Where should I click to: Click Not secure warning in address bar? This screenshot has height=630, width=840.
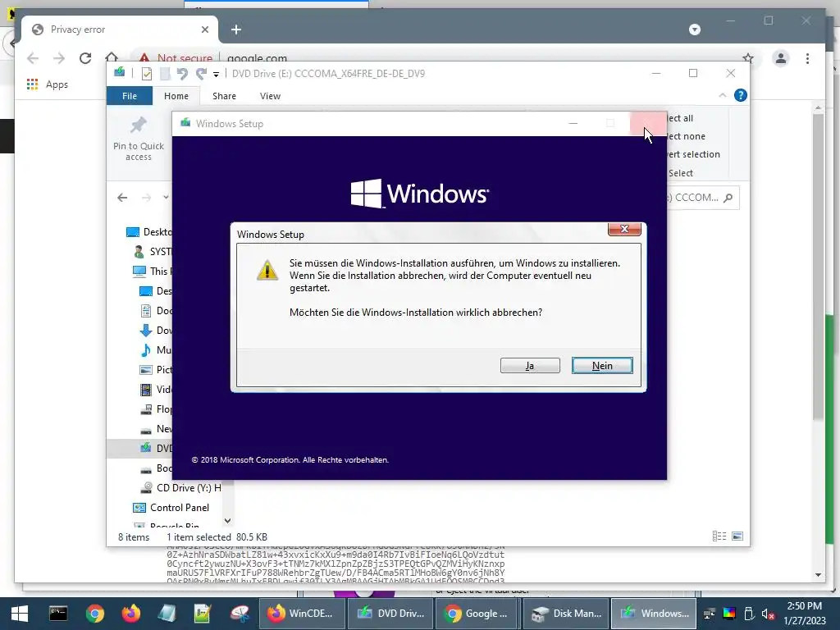(176, 58)
